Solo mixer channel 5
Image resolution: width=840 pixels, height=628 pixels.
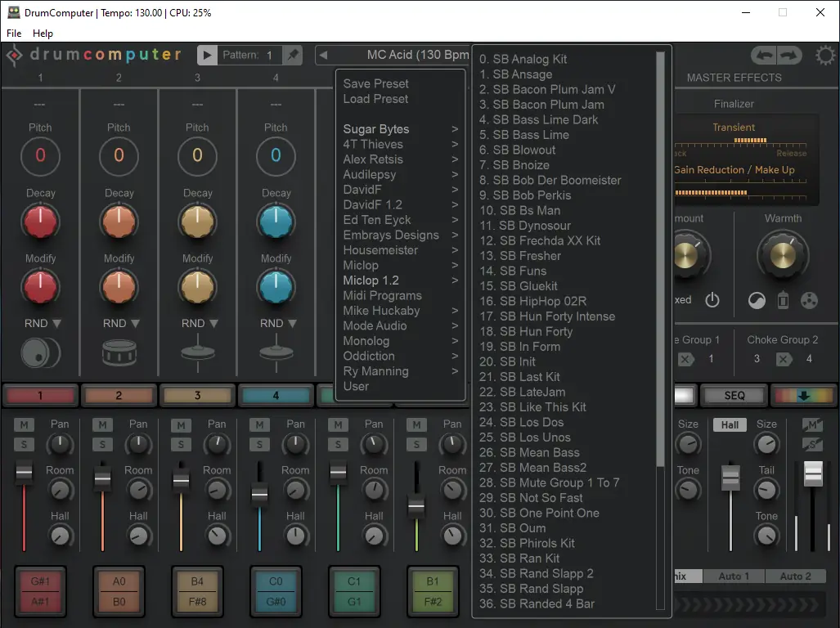(338, 444)
